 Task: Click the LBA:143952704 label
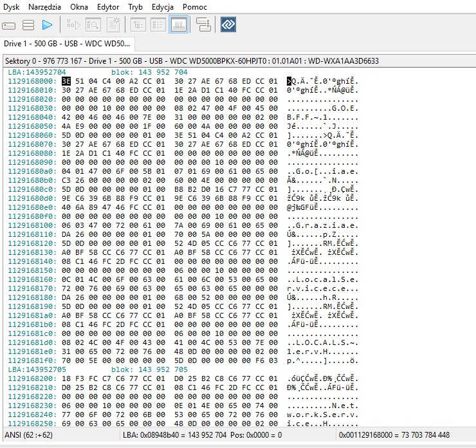point(37,72)
